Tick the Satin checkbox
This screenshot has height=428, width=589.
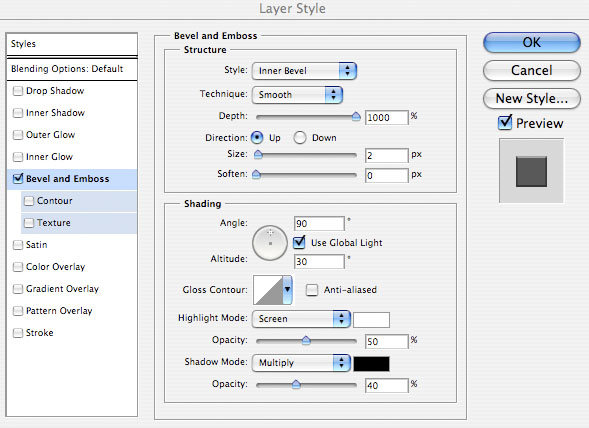(x=18, y=245)
